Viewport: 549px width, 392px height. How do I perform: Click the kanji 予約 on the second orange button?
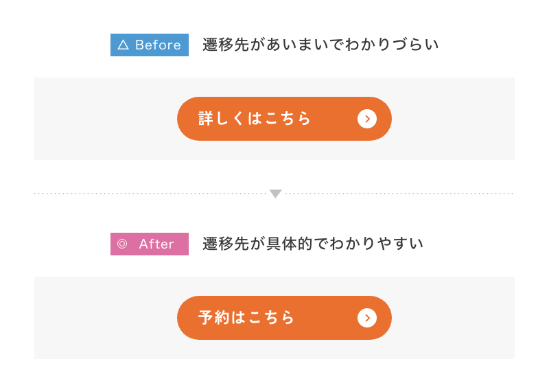213,317
